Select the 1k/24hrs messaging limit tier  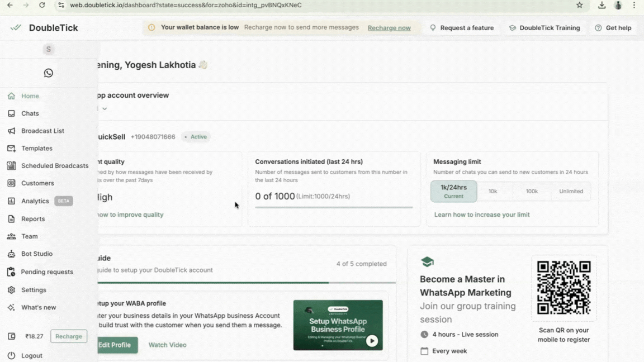(453, 191)
